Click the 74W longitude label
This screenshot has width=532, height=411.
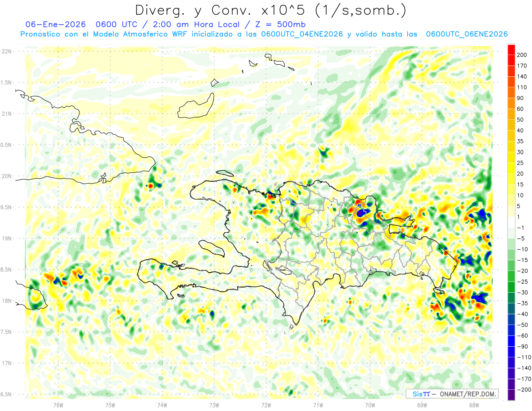(162, 405)
